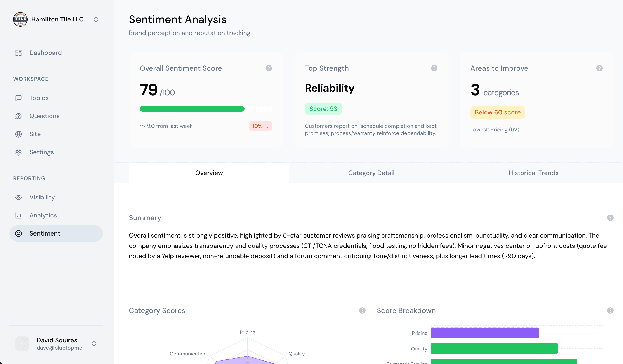Expand the David Squires account menu

tap(94, 343)
